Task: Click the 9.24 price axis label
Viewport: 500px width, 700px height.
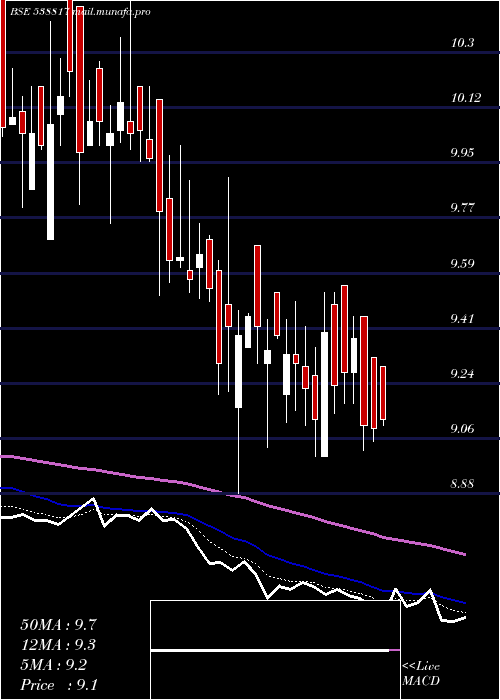Action: tap(462, 374)
